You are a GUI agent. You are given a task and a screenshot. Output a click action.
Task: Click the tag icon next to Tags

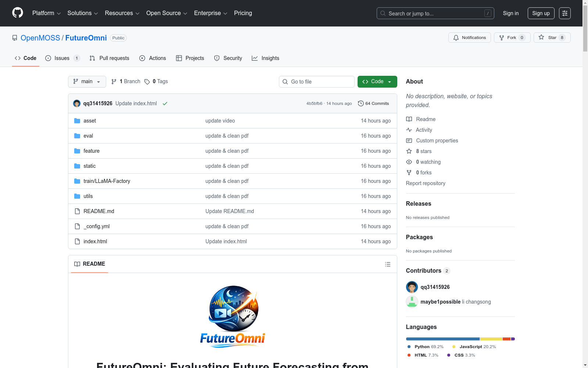[147, 82]
